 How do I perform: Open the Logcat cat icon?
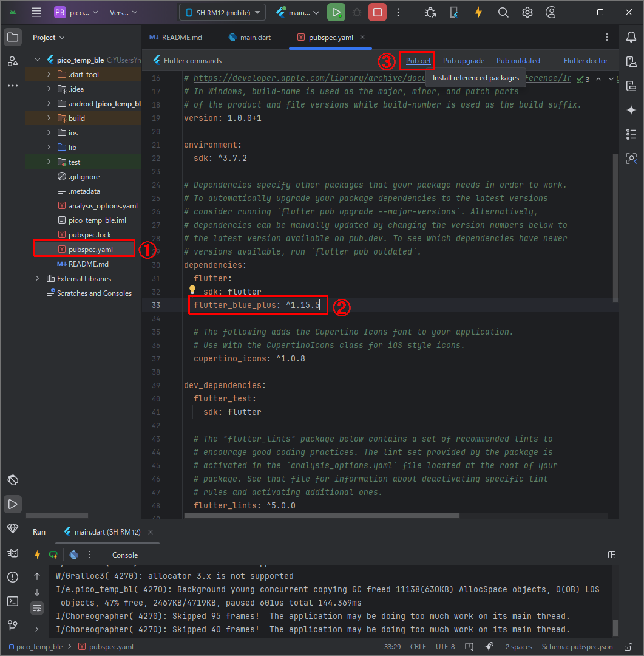(13, 553)
